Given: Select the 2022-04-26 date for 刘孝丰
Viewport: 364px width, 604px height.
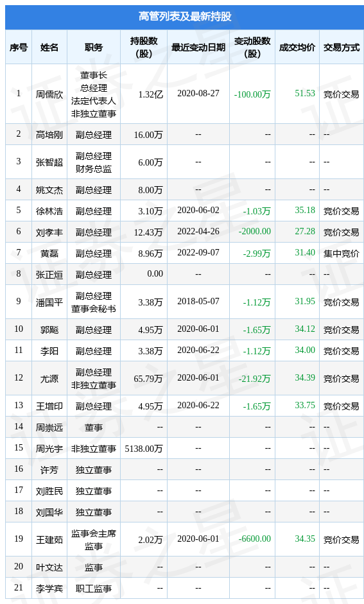Looking at the screenshot, I should point(198,231).
